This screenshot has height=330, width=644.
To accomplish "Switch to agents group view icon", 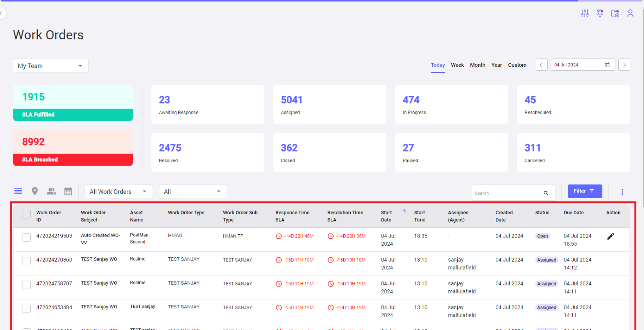I will pyautogui.click(x=51, y=191).
